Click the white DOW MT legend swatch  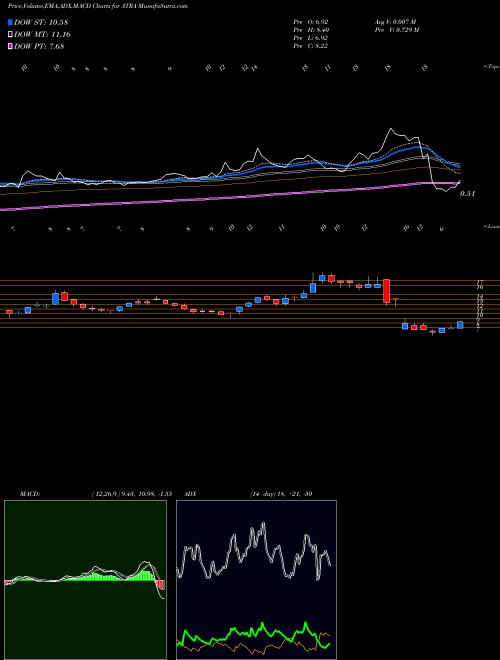click(10, 35)
